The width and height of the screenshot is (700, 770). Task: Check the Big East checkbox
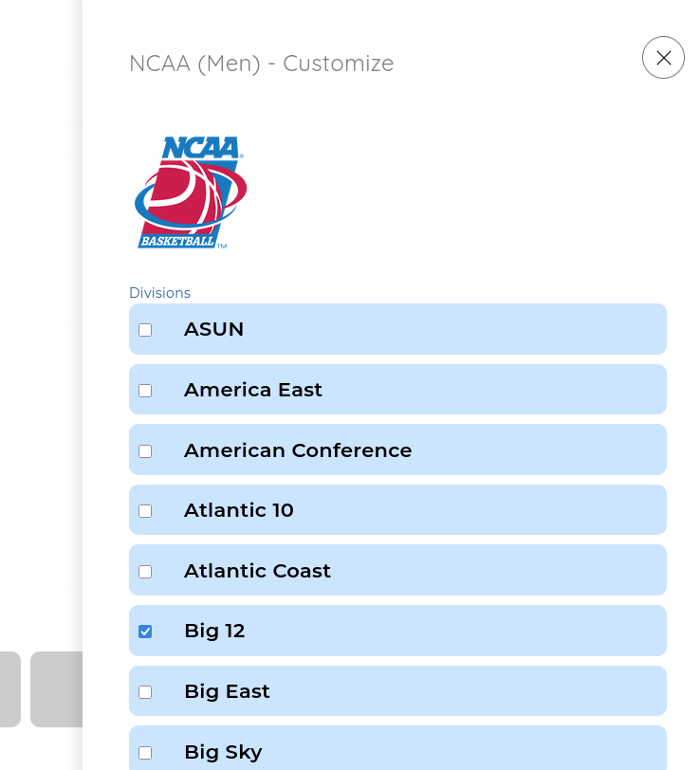tap(145, 692)
